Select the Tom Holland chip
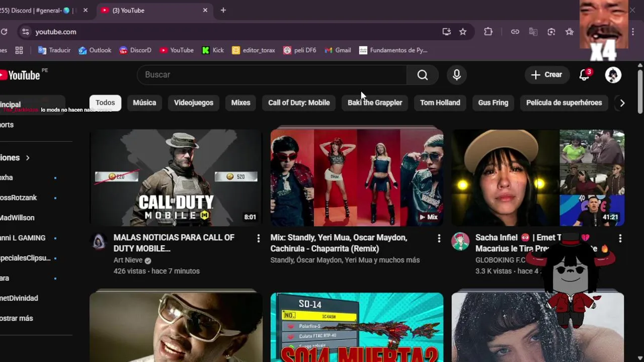Viewport: 644px width, 362px height. click(440, 103)
